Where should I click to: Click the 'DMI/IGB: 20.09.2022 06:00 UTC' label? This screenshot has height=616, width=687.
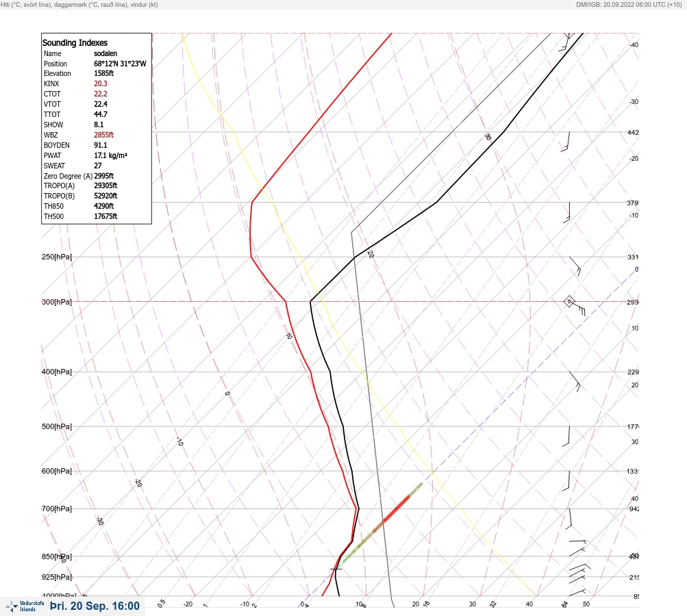pyautogui.click(x=620, y=5)
